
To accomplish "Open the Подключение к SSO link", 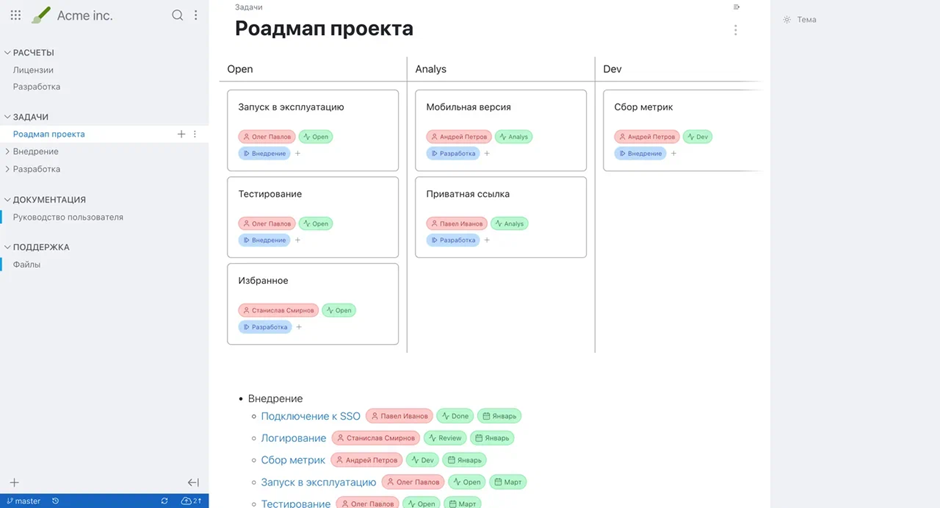I will pos(311,416).
